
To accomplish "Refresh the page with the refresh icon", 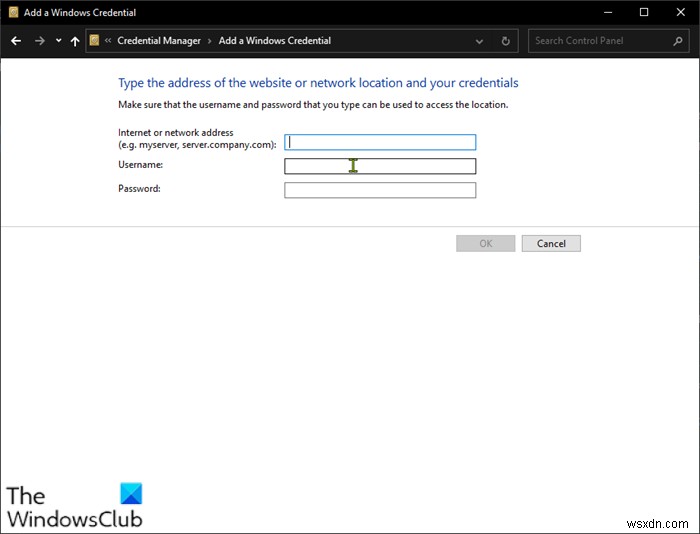I will pyautogui.click(x=505, y=41).
